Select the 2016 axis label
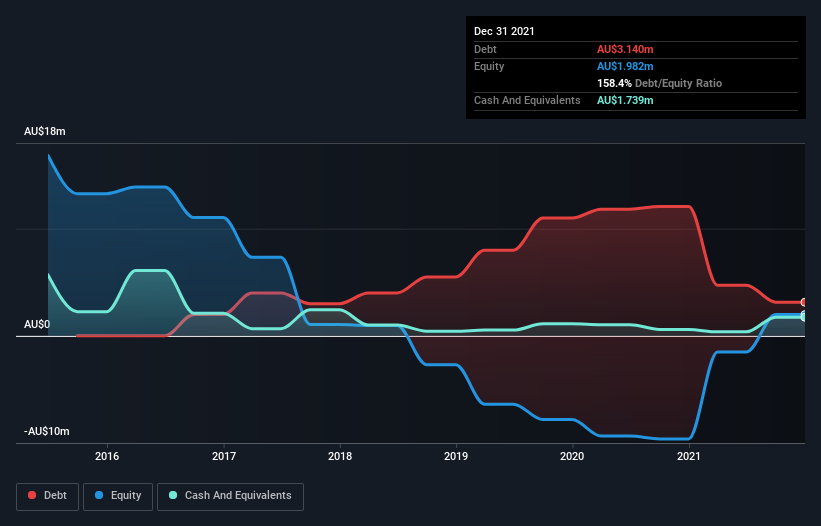Image resolution: width=821 pixels, height=526 pixels. click(x=107, y=456)
